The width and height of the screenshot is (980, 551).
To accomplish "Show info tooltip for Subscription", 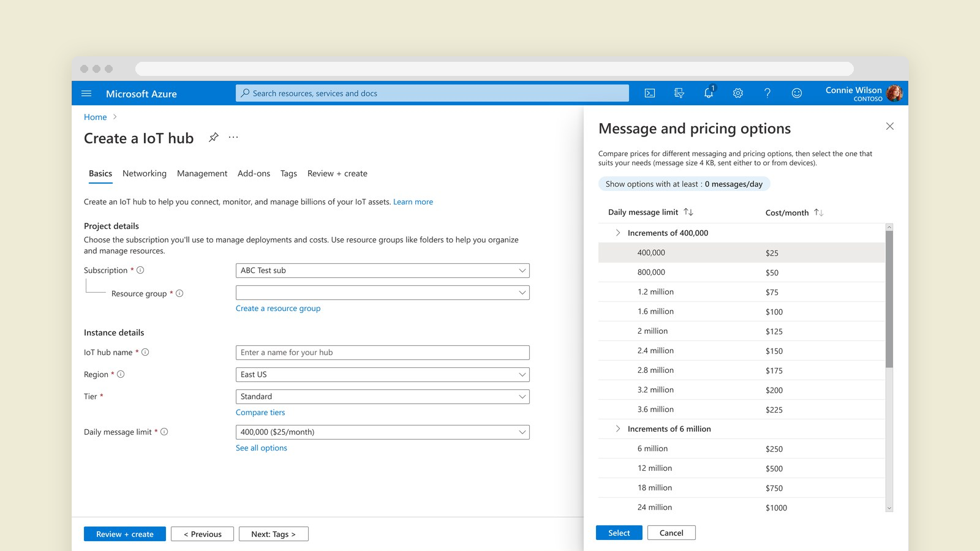I will 140,270.
